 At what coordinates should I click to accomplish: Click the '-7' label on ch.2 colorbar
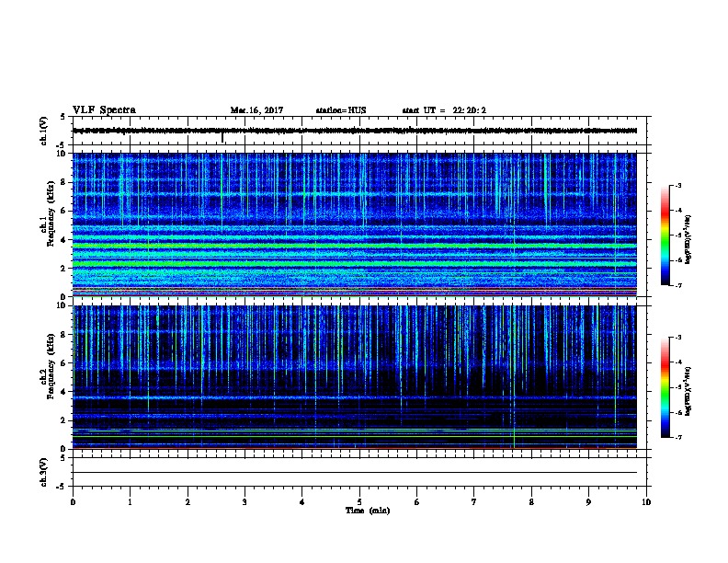pyautogui.click(x=677, y=438)
